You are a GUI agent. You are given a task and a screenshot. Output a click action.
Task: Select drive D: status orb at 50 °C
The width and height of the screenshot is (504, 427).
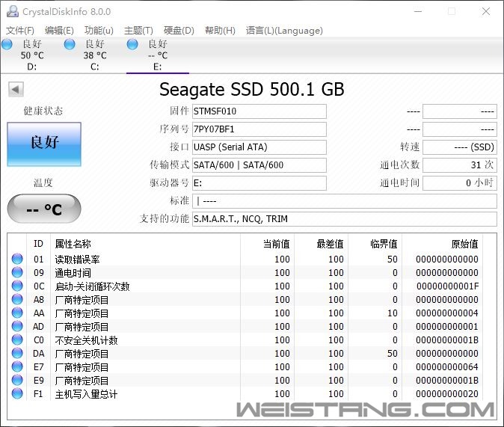point(7,44)
